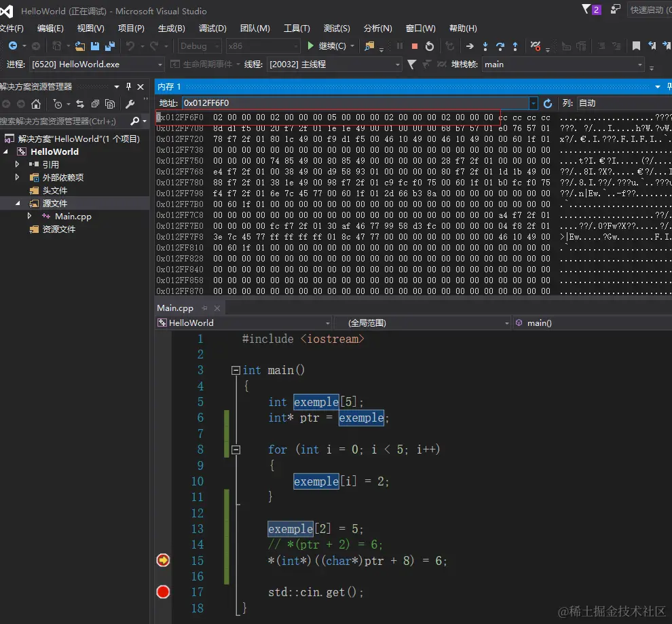Open the notifications flag showing 2
The width and height of the screenshot is (672, 624).
591,10
